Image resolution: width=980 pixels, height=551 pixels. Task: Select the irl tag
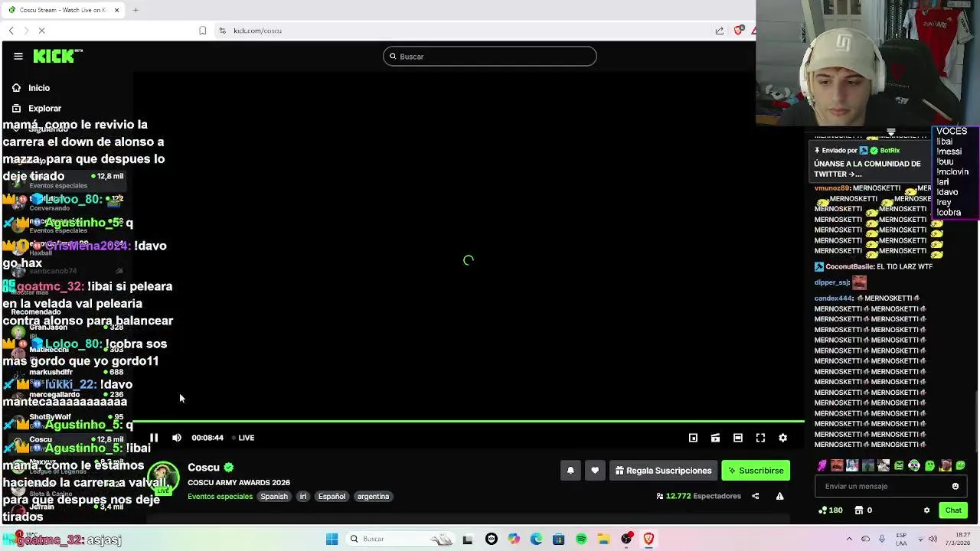pos(303,497)
